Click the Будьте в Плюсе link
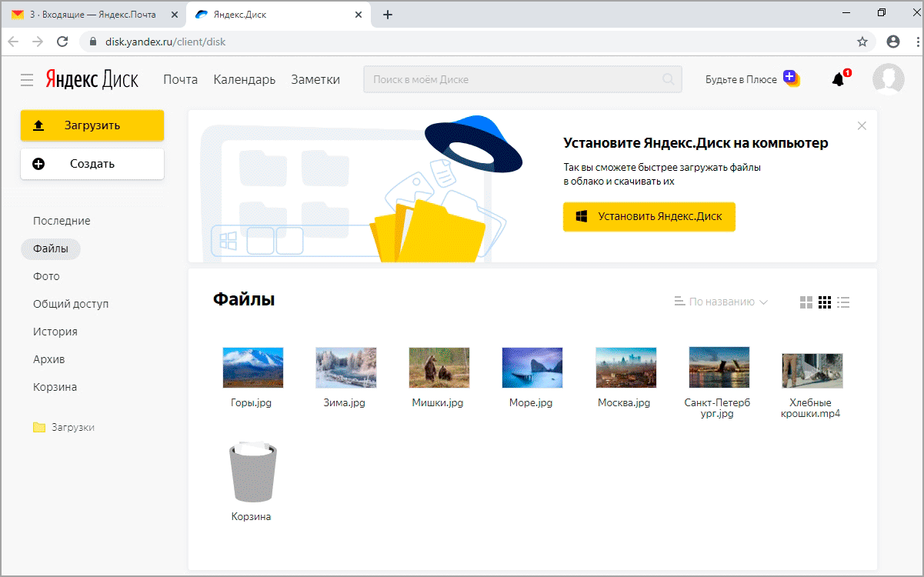 742,79
